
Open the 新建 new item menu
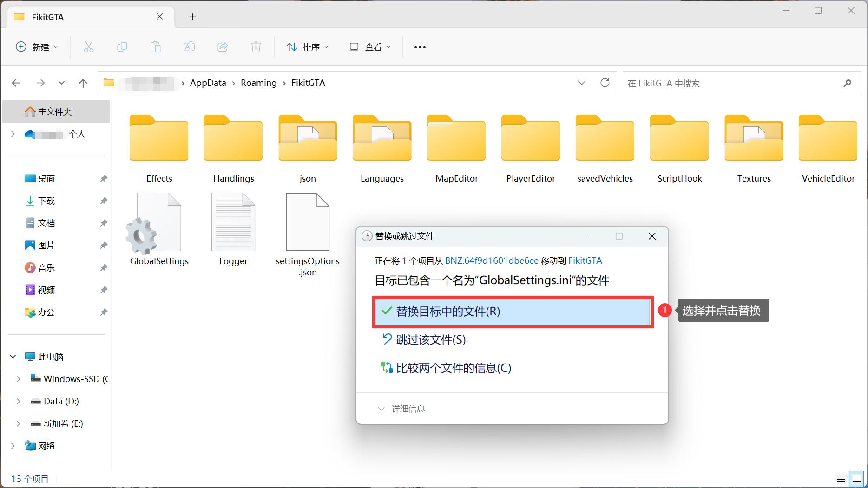click(x=37, y=47)
